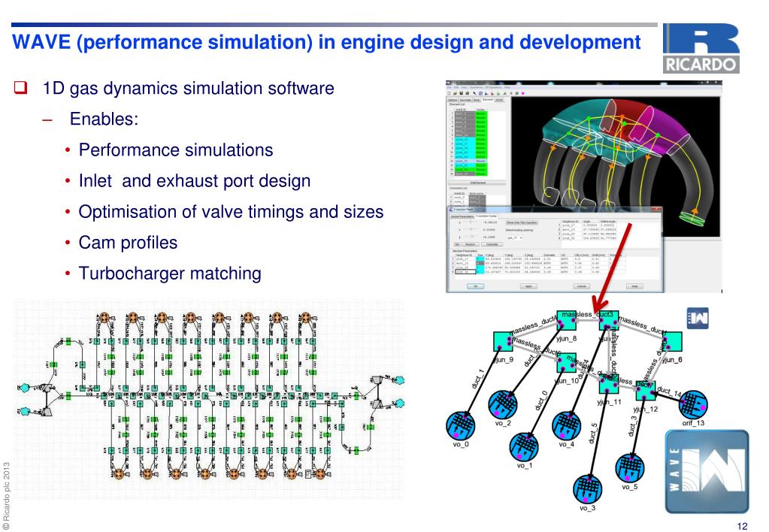Click the yjun_8 junction block

click(x=567, y=320)
